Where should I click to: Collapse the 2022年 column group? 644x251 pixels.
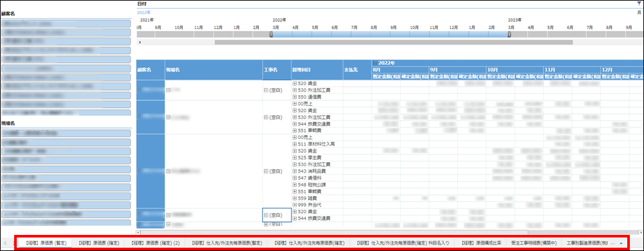(375, 63)
